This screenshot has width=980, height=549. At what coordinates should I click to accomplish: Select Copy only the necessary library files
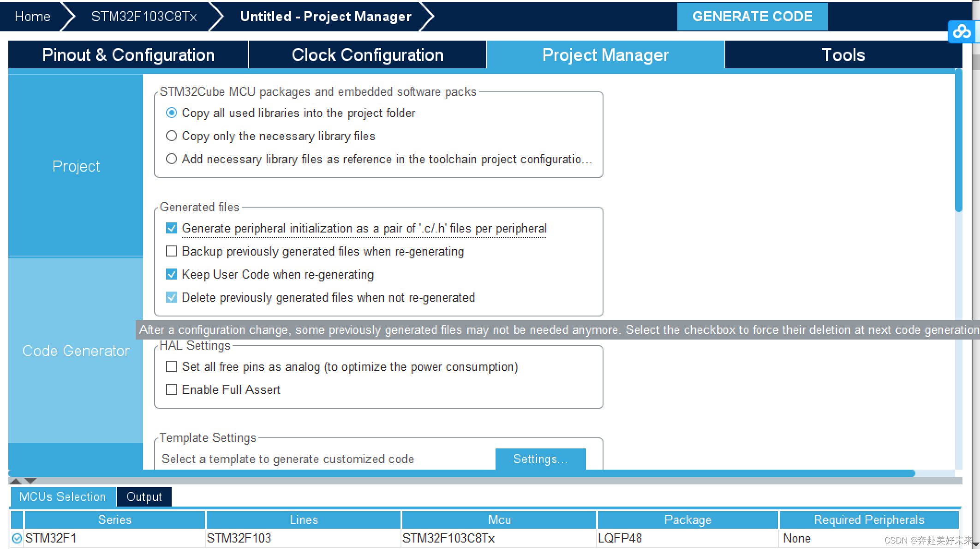pos(172,136)
